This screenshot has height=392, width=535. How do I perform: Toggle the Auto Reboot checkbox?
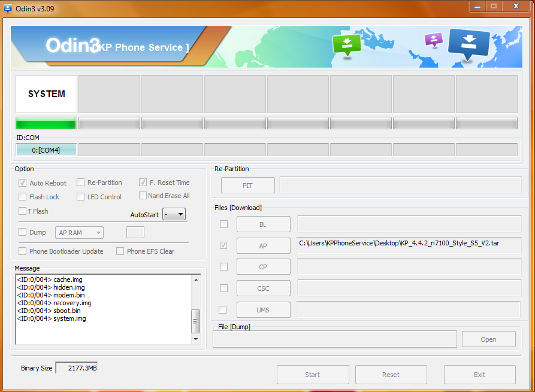(x=23, y=183)
